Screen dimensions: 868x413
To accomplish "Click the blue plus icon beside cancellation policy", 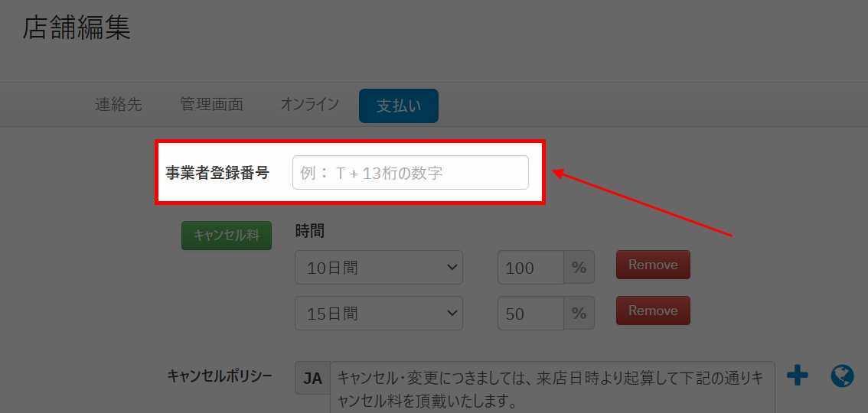I will (x=798, y=376).
